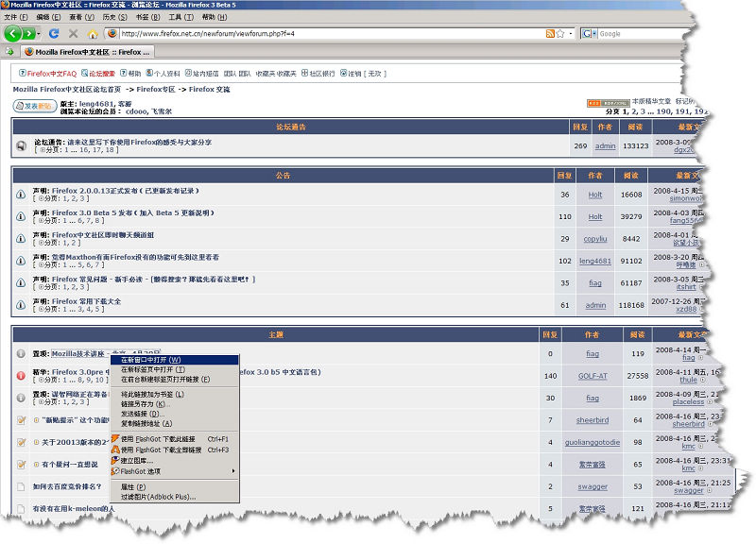Screen dimensions: 756x544
Task: Click the orange RSS feed icon in address bar
Action: coord(550,34)
